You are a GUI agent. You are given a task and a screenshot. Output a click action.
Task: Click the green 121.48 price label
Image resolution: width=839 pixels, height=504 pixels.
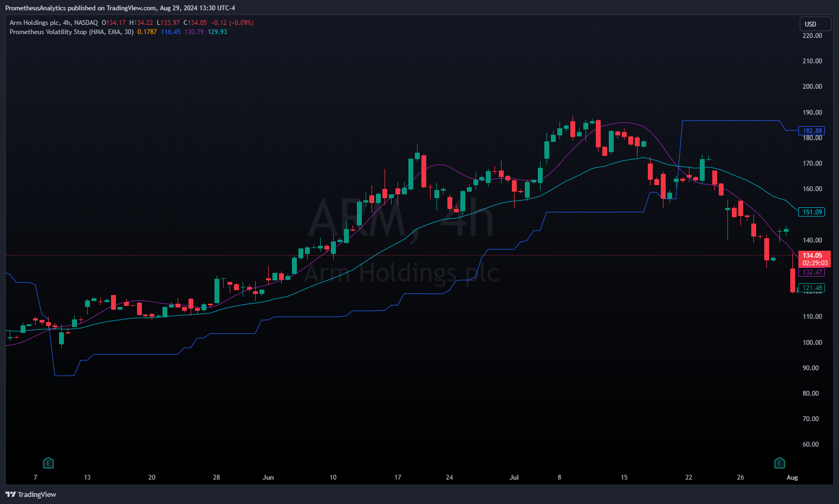click(812, 288)
